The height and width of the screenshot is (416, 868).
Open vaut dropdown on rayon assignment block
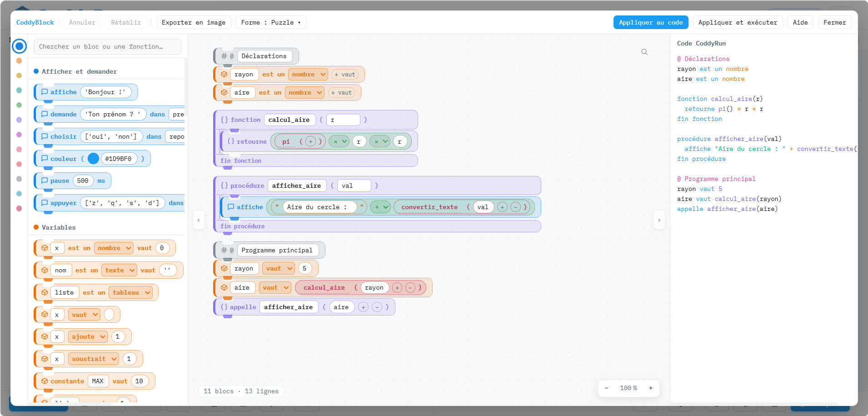[278, 268]
